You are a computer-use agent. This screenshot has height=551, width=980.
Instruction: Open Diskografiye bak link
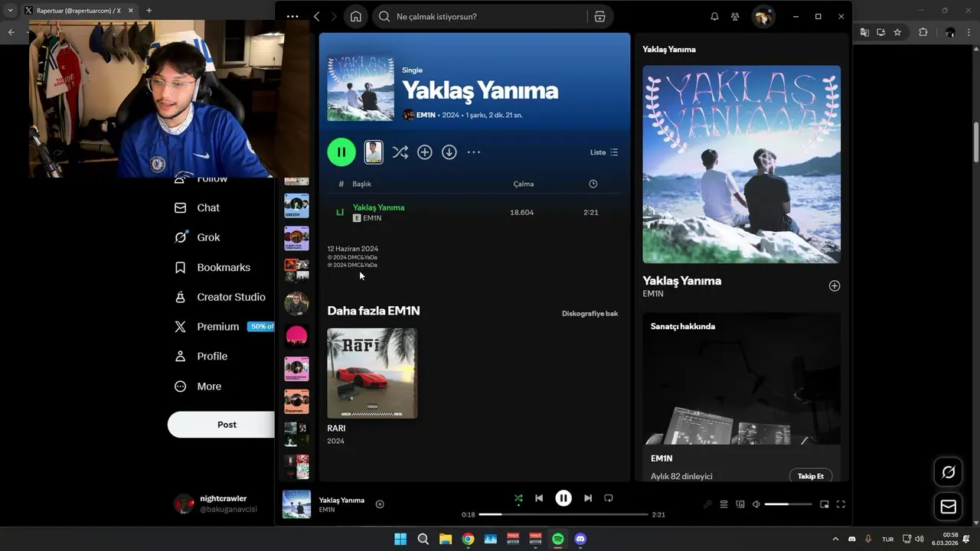pyautogui.click(x=590, y=314)
